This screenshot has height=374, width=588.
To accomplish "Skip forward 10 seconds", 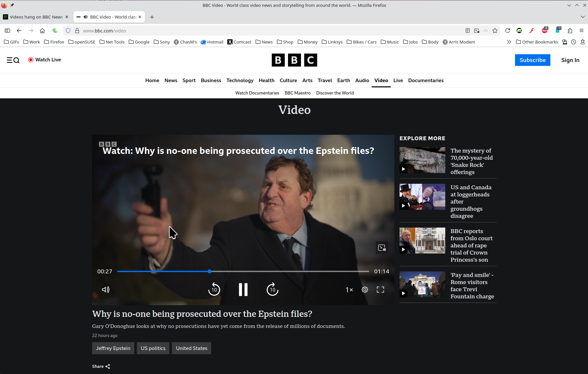I will point(272,290).
